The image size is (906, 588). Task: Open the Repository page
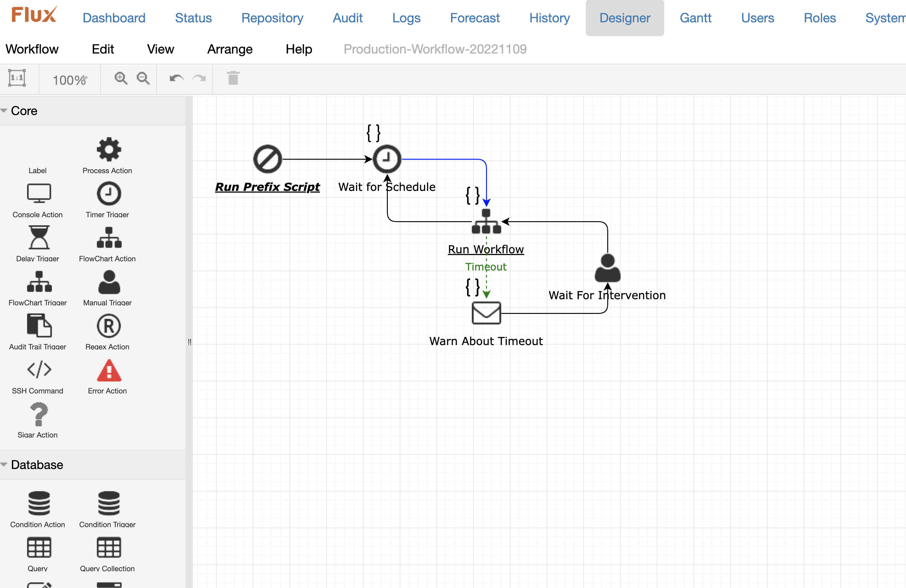272,18
